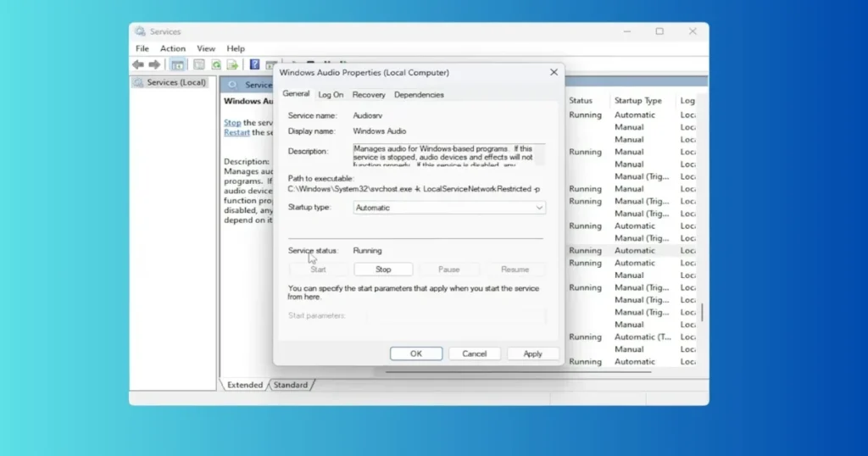Switch to the Recovery tab

point(369,95)
